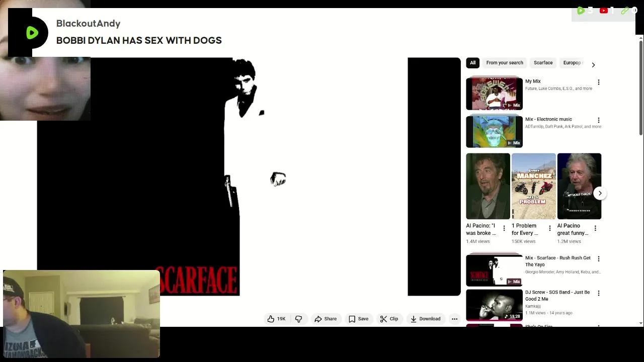Open Mix - Scarface Rush Rush thumbnail
644x362 pixels.
pos(494,270)
